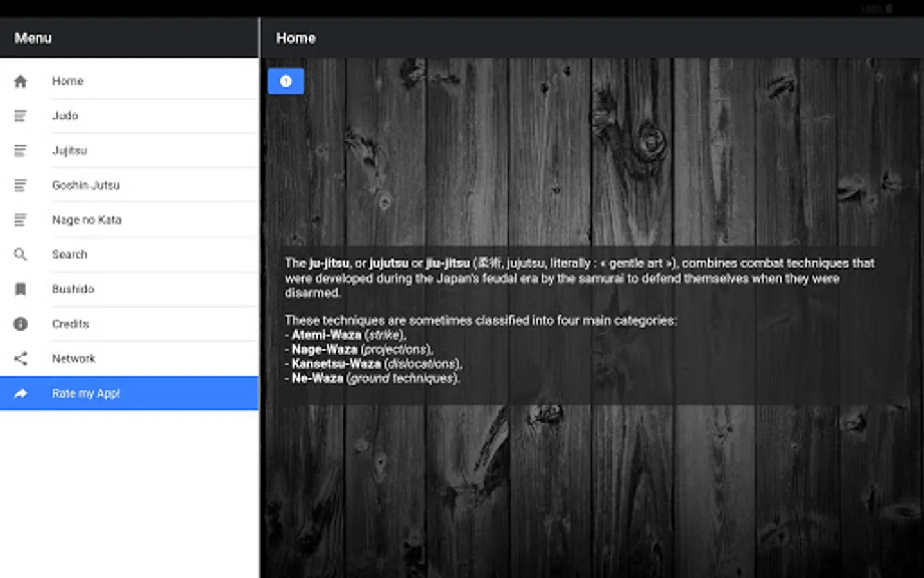Click the Menu header title
Viewport: 924px width, 578px height.
[33, 38]
